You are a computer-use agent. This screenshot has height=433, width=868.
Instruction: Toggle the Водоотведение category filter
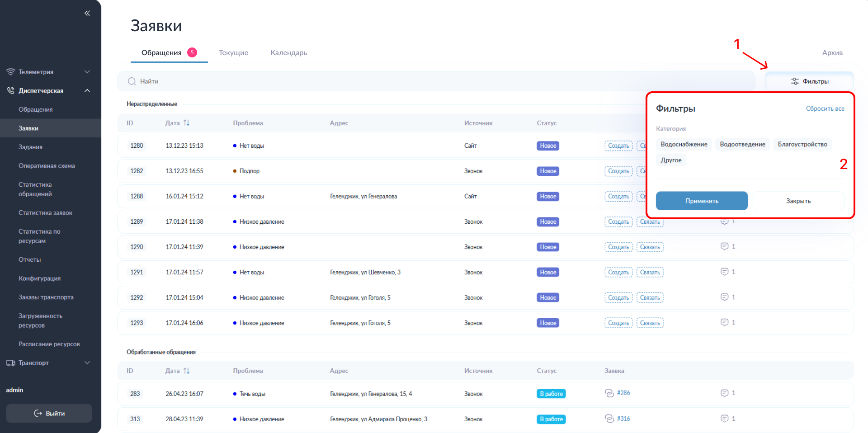pyautogui.click(x=742, y=144)
